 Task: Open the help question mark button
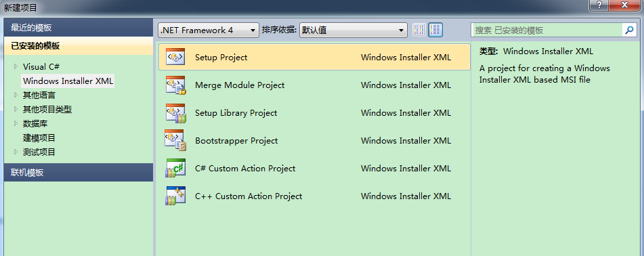pos(600,5)
